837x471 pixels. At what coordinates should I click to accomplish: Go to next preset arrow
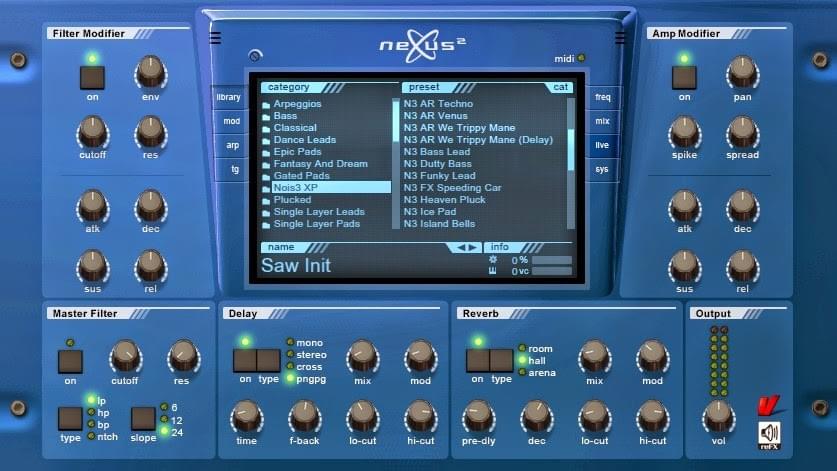[472, 247]
